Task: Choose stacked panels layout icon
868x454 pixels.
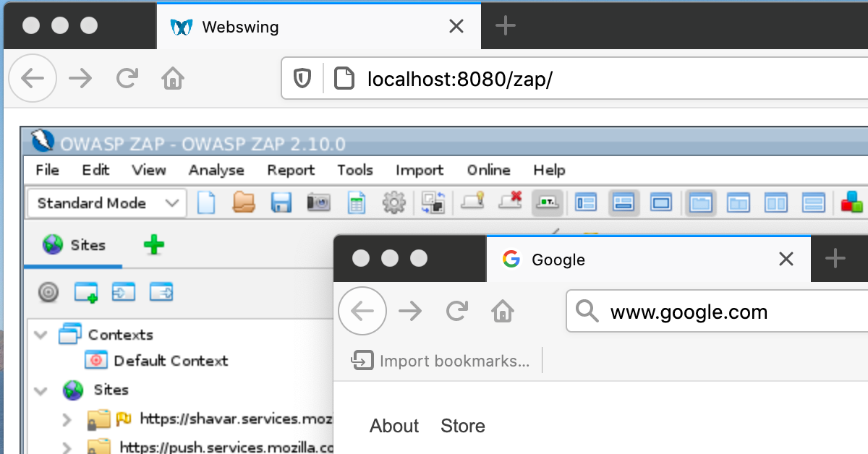Action: 814,203
